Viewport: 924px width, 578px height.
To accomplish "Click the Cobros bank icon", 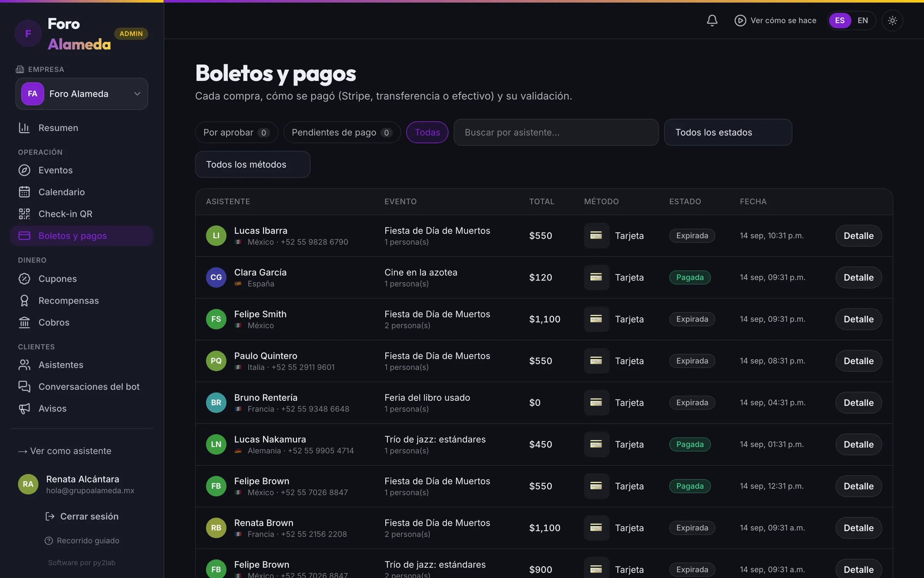I will click(24, 322).
